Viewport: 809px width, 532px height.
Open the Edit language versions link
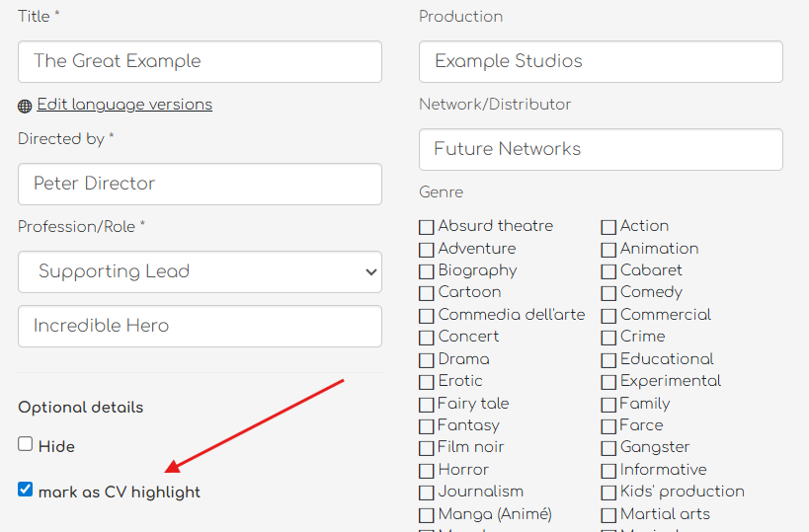click(x=124, y=105)
